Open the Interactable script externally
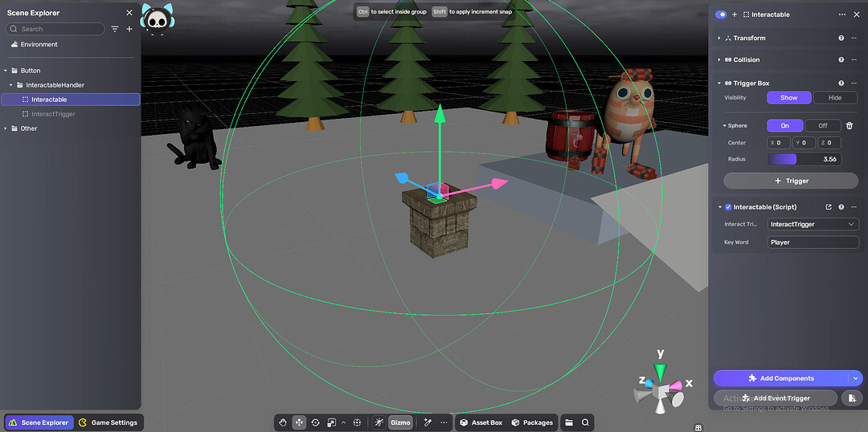The height and width of the screenshot is (432, 868). (829, 207)
